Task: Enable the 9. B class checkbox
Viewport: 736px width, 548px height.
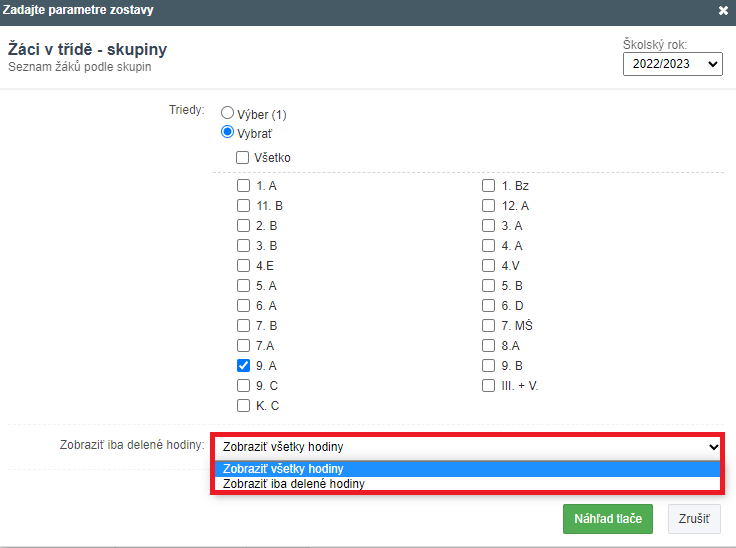Action: (489, 366)
